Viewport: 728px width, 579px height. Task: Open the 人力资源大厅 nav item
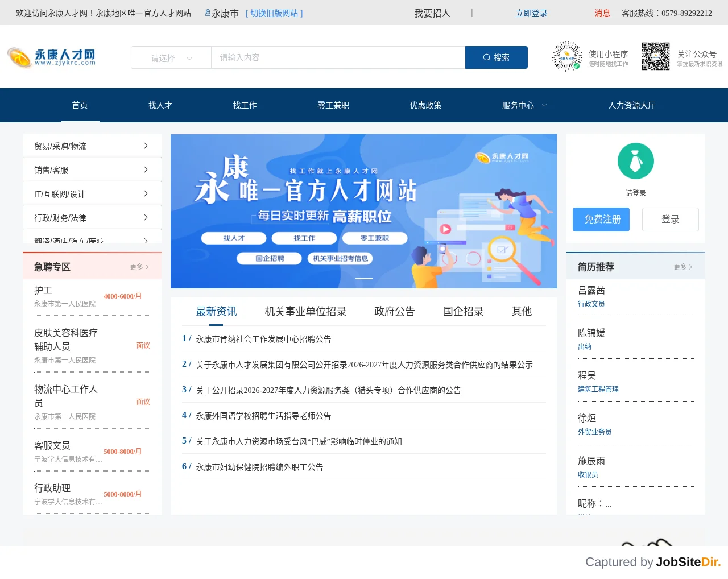(x=632, y=105)
